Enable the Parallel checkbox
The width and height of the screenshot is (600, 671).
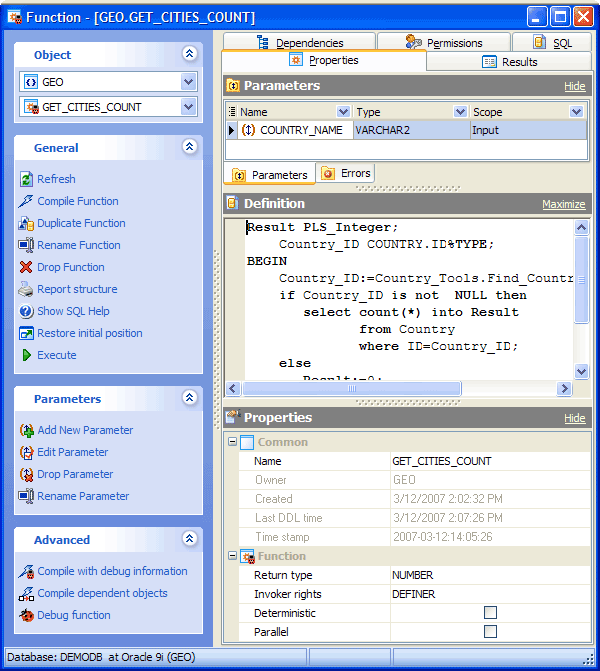[490, 632]
